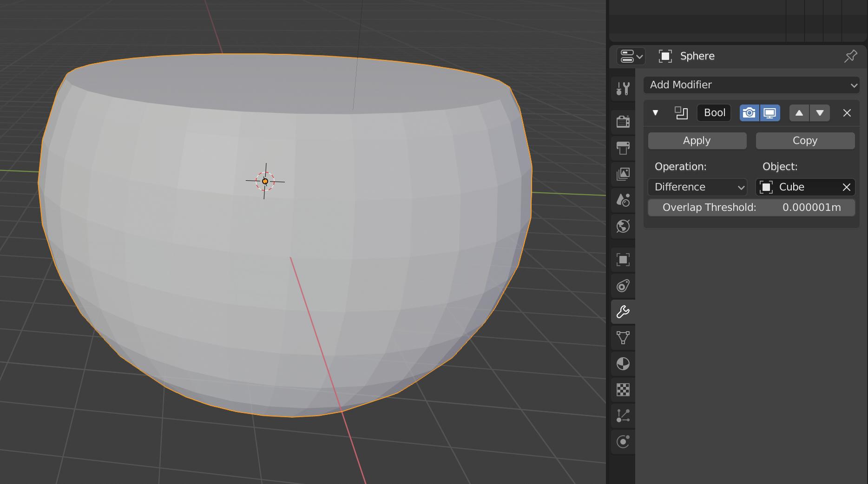Toggle Bool modifier render visibility camera
The image size is (868, 484).
(x=749, y=113)
